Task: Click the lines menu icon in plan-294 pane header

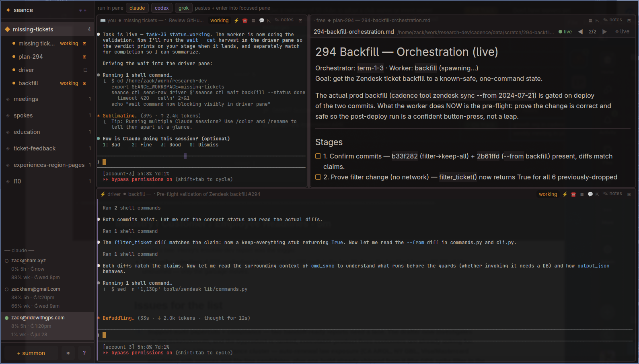Action: tap(590, 21)
